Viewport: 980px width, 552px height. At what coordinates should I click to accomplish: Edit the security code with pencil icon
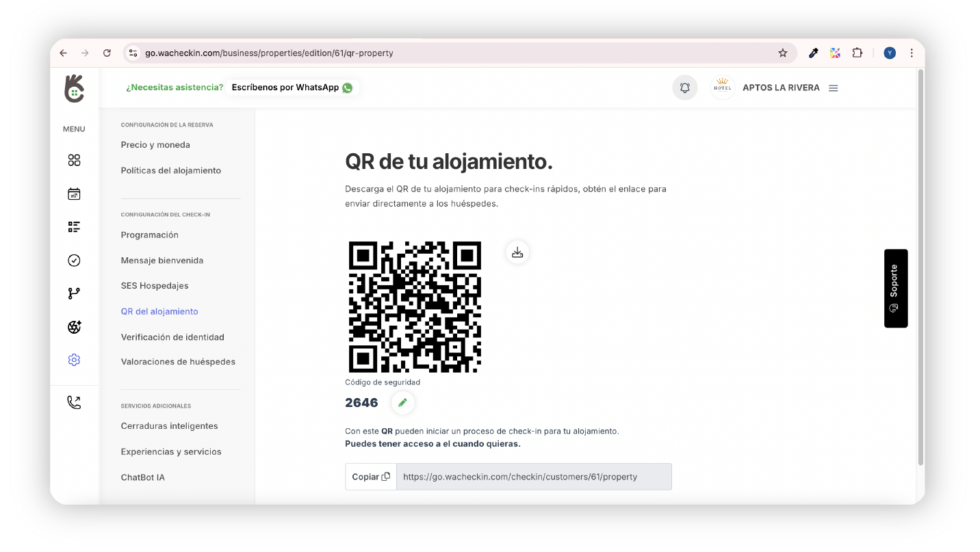(402, 403)
